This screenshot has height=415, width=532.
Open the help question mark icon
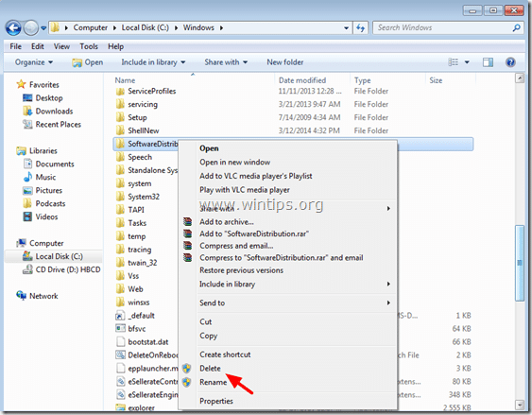pyautogui.click(x=510, y=62)
